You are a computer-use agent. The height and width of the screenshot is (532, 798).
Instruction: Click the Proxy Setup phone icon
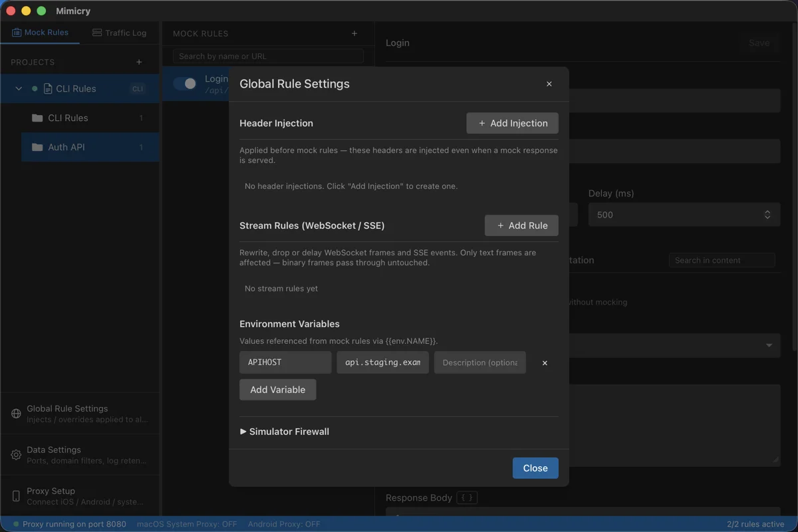tap(16, 496)
